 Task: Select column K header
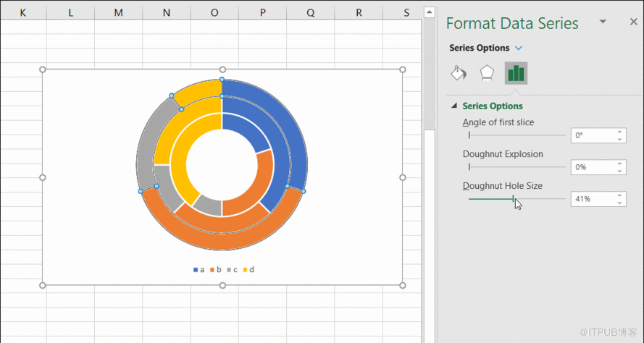[23, 13]
